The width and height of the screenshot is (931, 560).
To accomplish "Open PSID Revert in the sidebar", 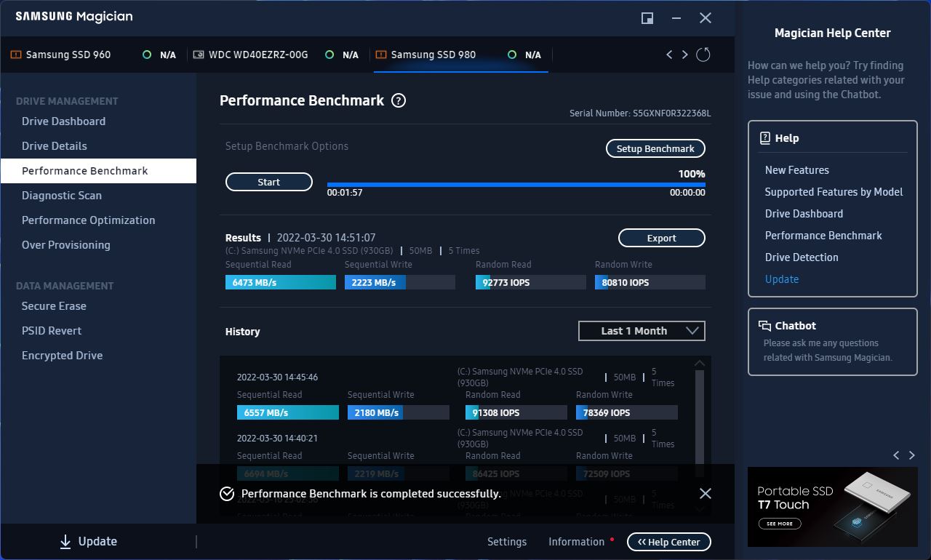I will 98,331.
